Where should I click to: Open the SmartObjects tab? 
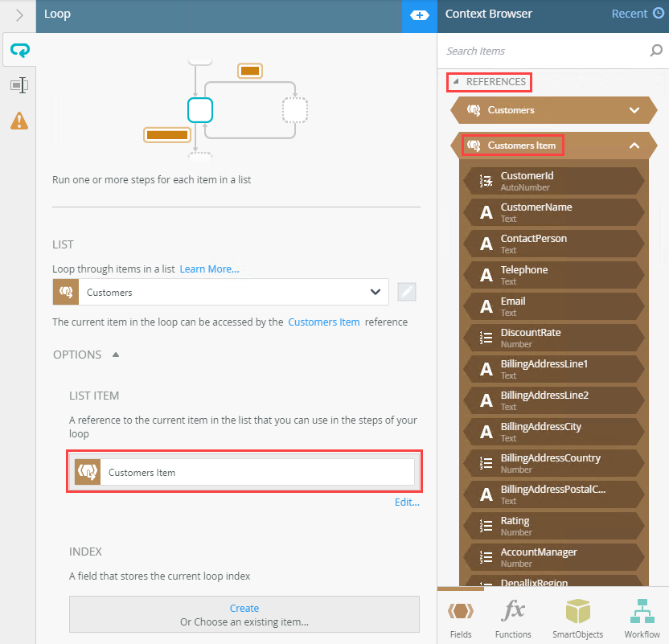pyautogui.click(x=577, y=618)
